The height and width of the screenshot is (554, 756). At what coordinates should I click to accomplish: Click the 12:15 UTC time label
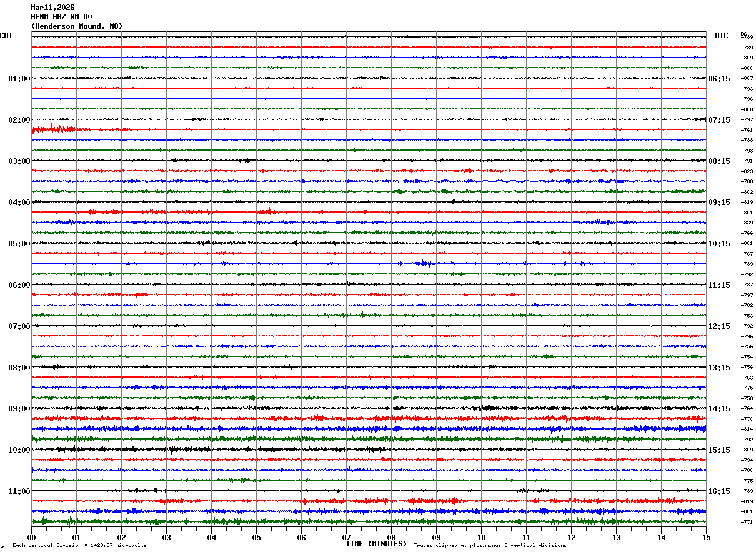point(719,326)
